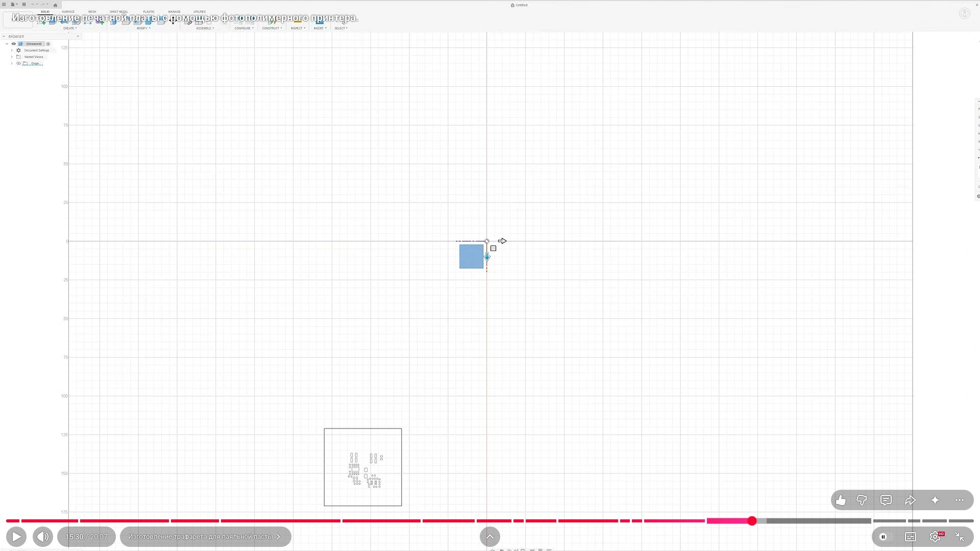Show the video info icon at top right
Image resolution: width=980 pixels, height=551 pixels.
tap(964, 14)
